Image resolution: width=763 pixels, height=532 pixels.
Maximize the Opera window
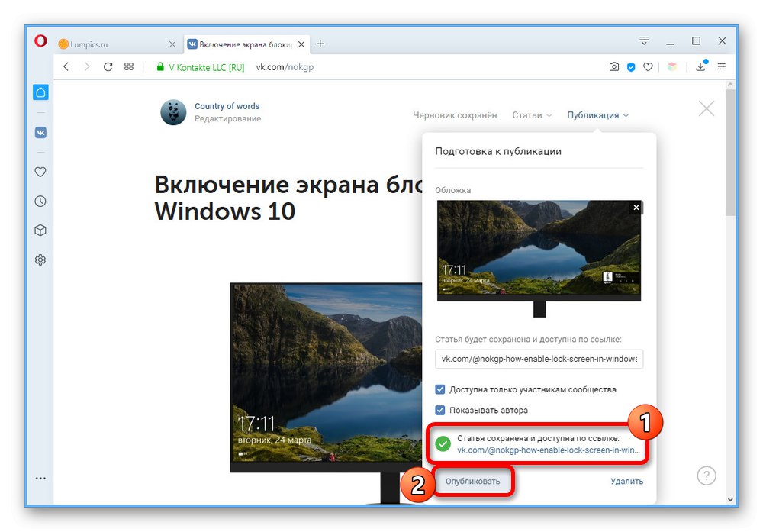click(x=697, y=41)
